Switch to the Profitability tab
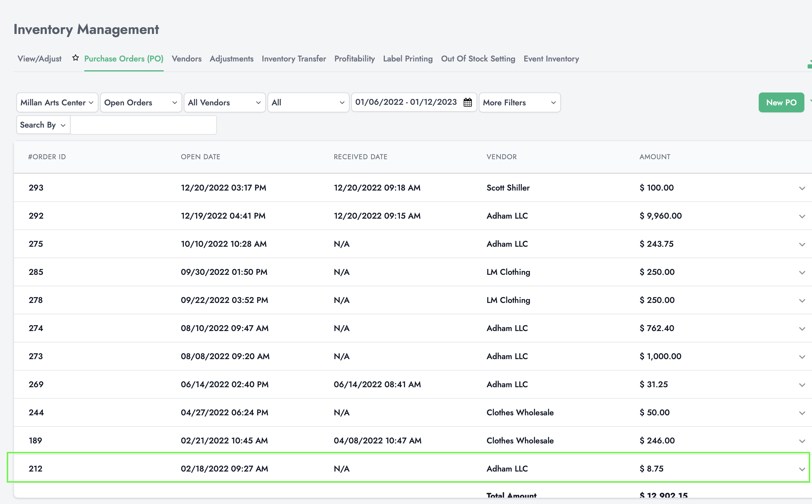The image size is (812, 504). point(354,58)
